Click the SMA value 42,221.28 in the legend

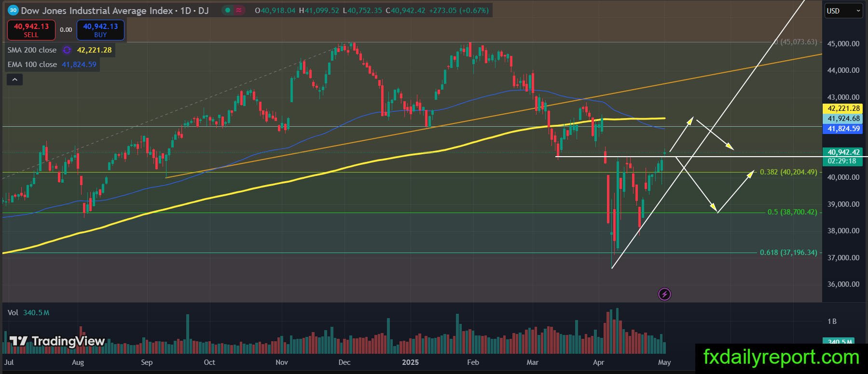pyautogui.click(x=95, y=50)
